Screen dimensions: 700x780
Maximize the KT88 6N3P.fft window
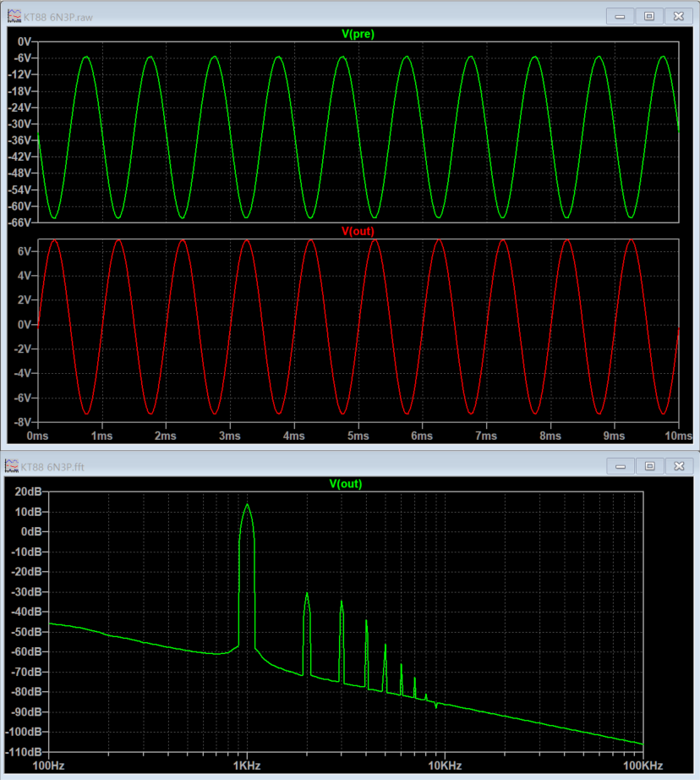coord(649,465)
